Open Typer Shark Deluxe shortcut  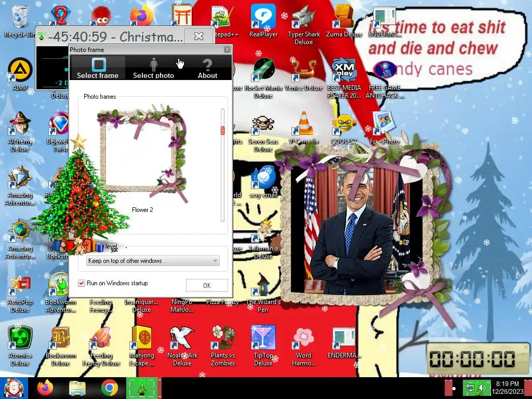coord(303,24)
